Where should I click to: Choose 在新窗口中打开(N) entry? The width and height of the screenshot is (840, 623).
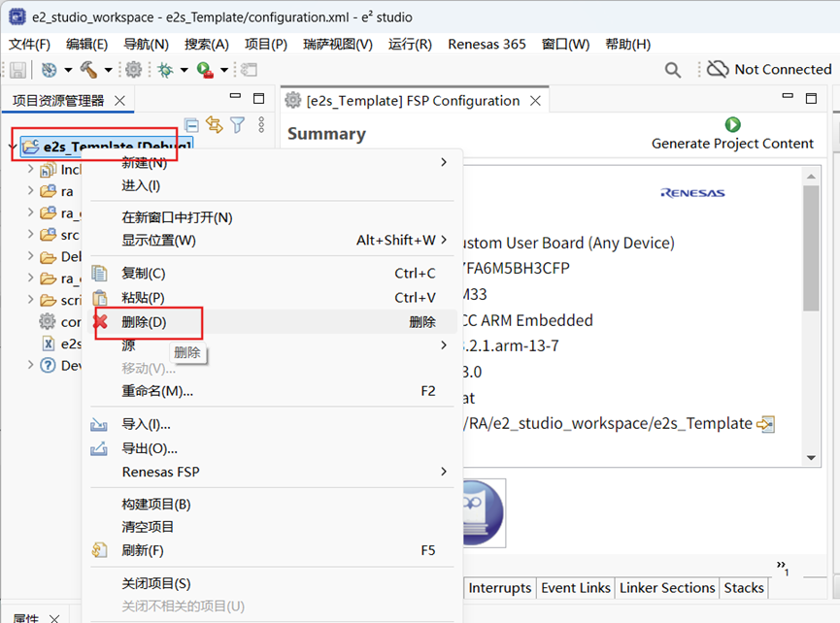click(x=271, y=217)
